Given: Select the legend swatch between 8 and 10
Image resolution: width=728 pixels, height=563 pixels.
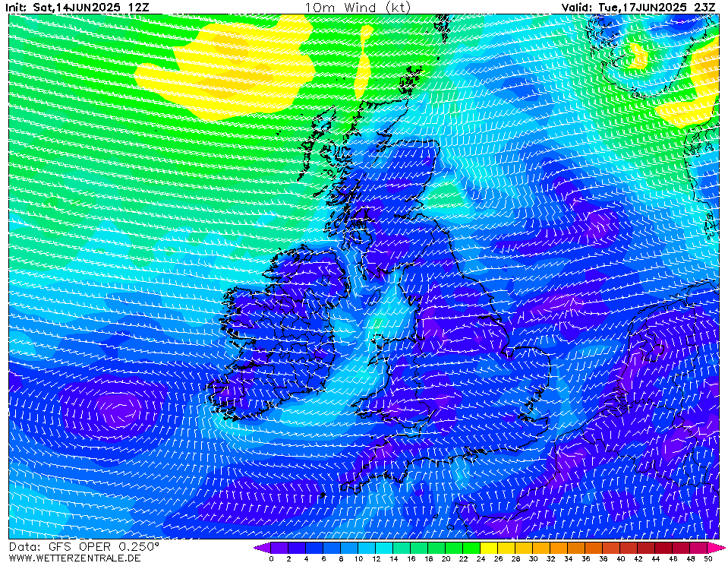Looking at the screenshot, I should (349, 548).
